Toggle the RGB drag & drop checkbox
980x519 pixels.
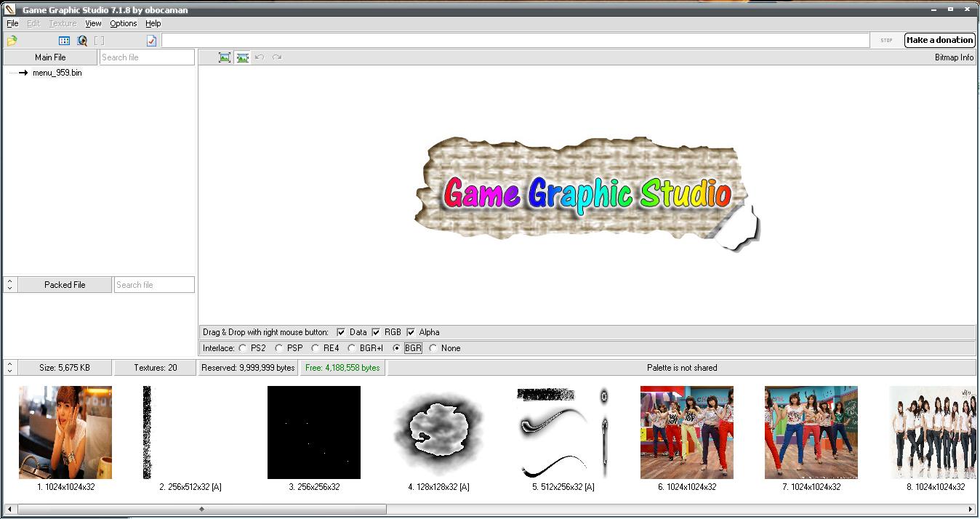[x=376, y=332]
